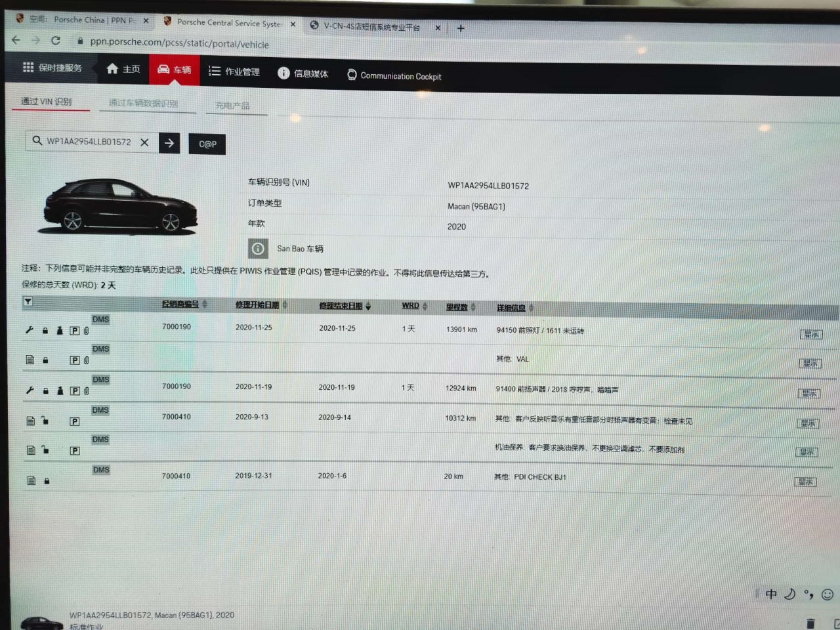Click document icon in 机油保养 row

[x=31, y=450]
